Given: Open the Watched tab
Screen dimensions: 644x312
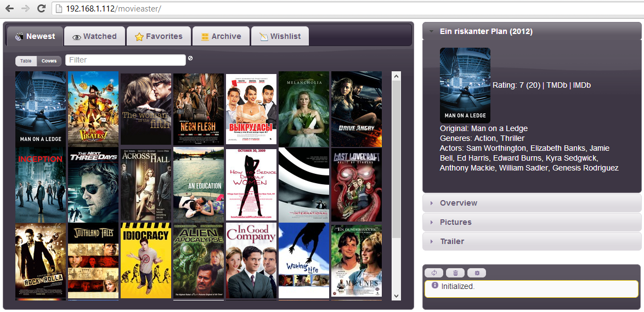Looking at the screenshot, I should (x=94, y=36).
